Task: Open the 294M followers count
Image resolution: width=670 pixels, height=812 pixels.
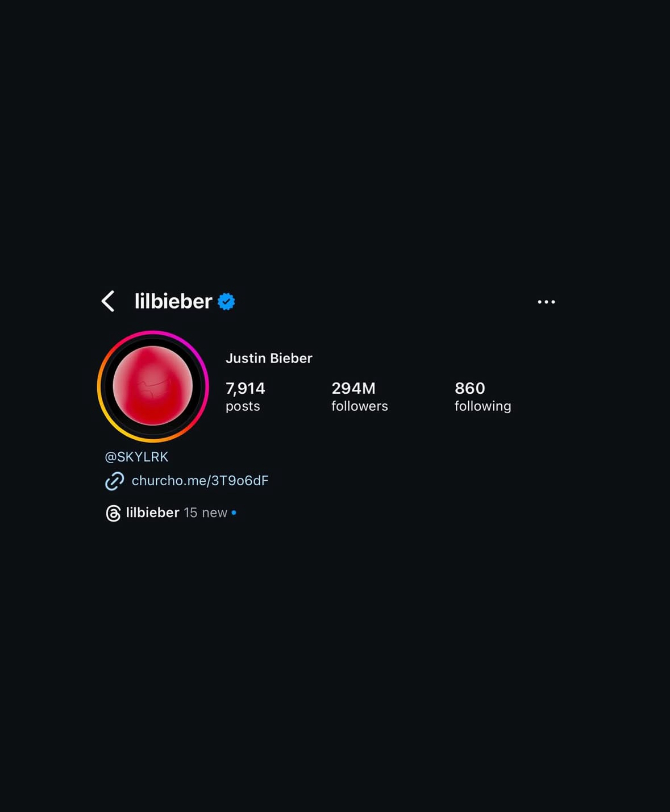Action: tap(353, 388)
